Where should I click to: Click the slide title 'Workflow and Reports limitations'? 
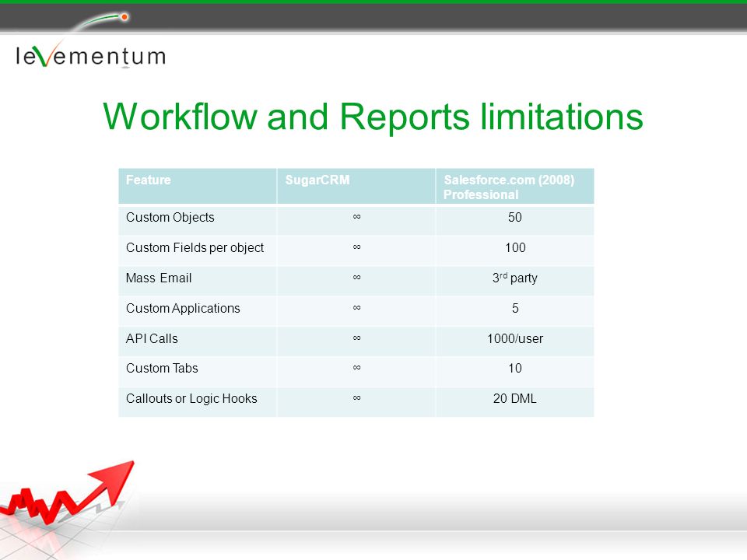(x=373, y=117)
